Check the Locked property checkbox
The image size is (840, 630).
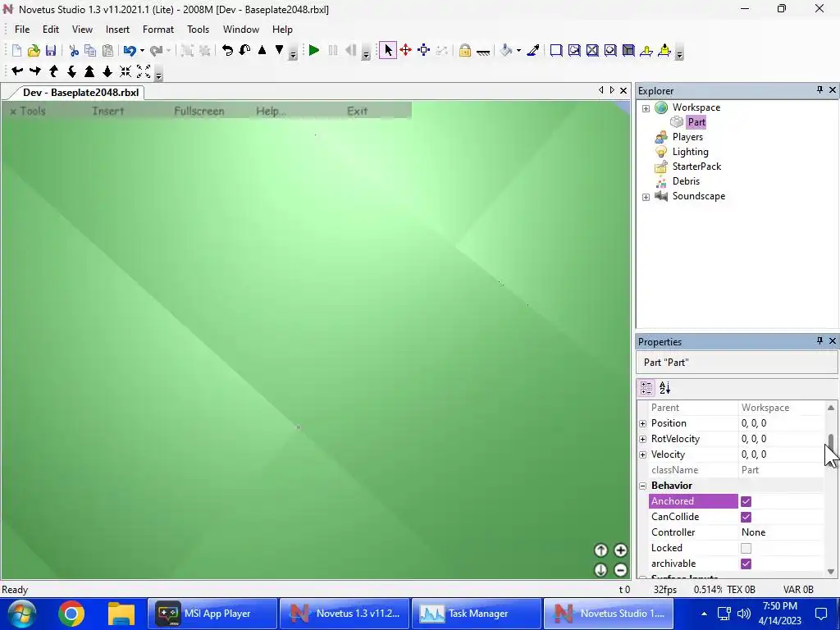point(746,548)
